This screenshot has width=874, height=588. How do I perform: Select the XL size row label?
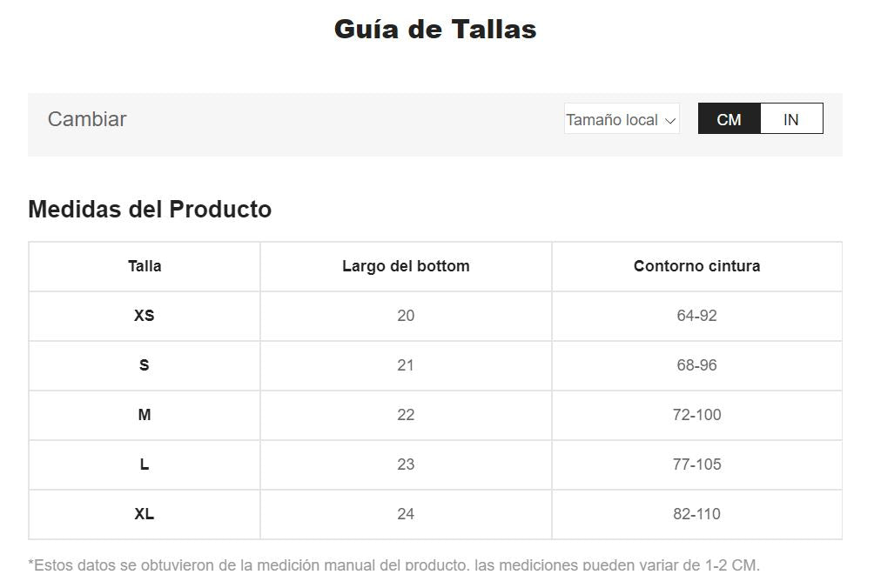(x=145, y=514)
